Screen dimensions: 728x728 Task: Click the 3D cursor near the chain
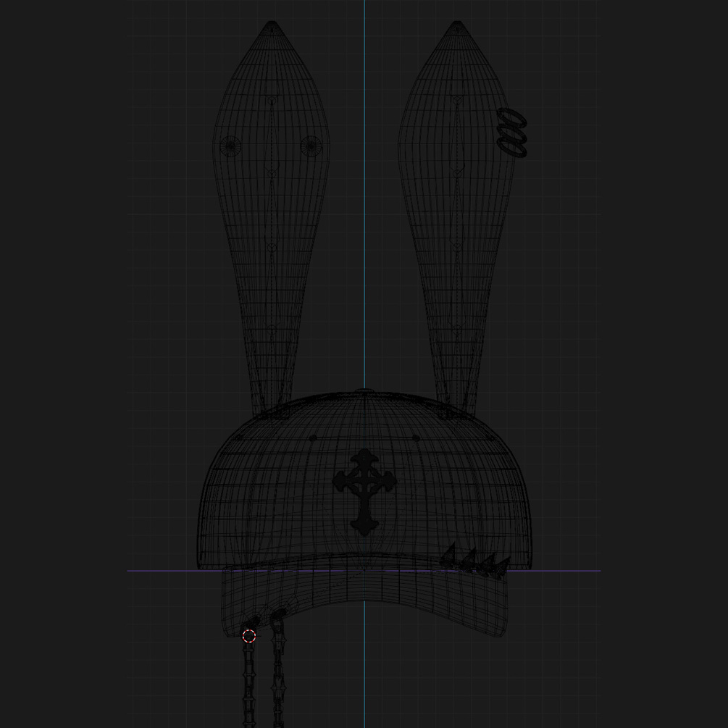(x=249, y=636)
